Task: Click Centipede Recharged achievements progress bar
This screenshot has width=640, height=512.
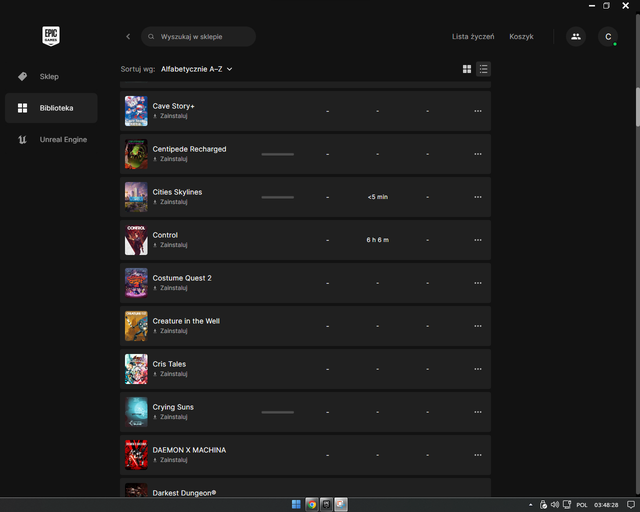Action: click(278, 154)
